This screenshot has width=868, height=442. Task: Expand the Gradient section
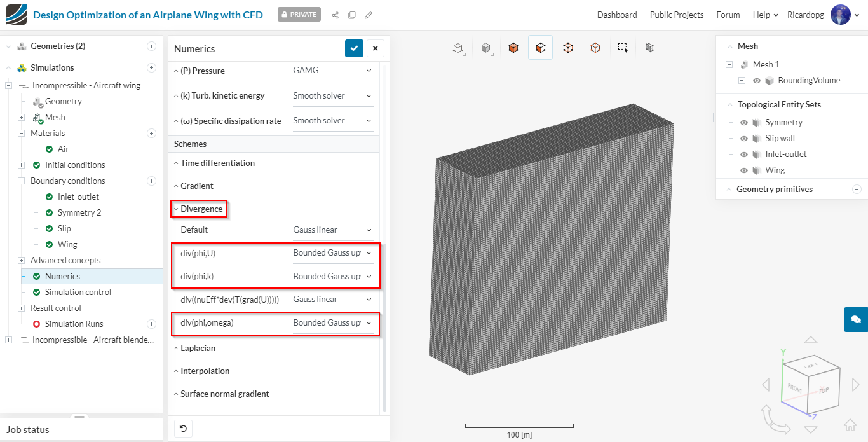tap(193, 186)
